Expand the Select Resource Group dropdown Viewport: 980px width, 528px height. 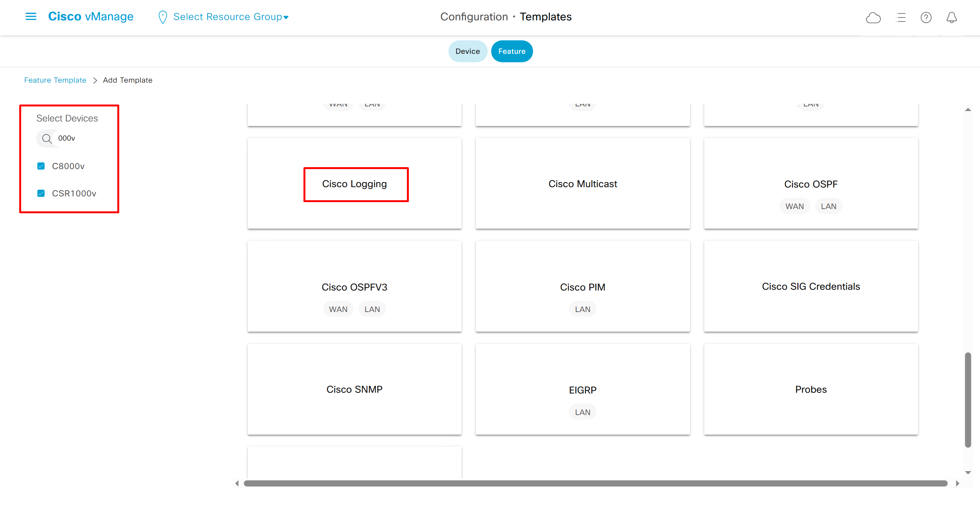coord(231,17)
